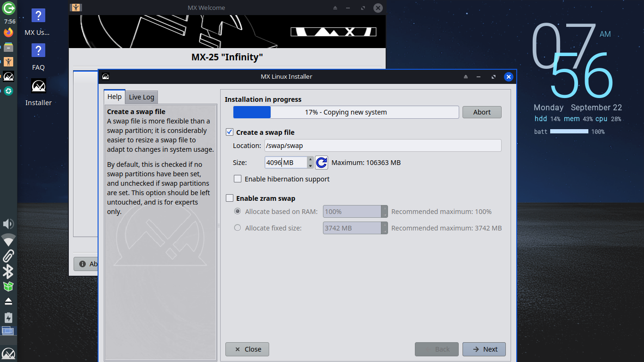This screenshot has width=644, height=362.
Task: Select Allocate fixed size radio
Action: click(238, 228)
